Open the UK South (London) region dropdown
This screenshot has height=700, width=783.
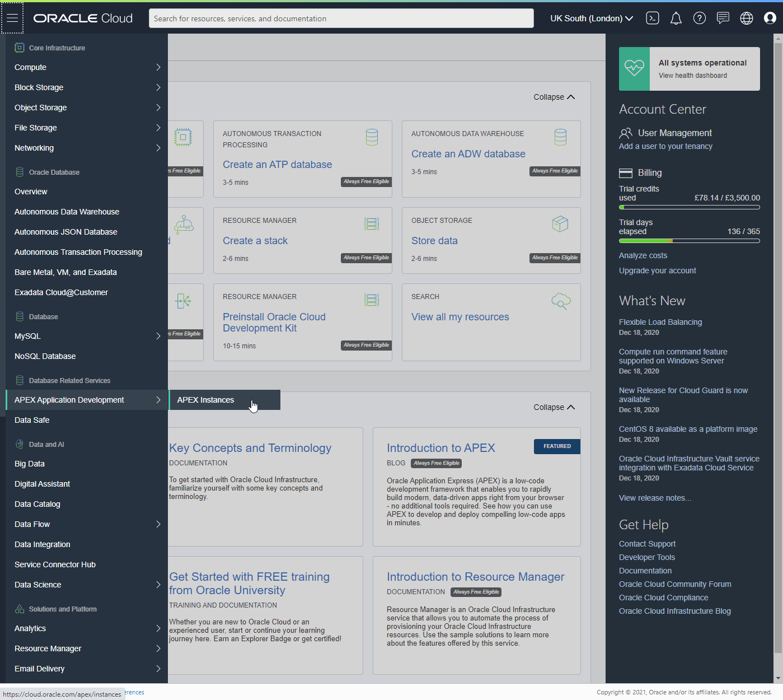pos(592,18)
